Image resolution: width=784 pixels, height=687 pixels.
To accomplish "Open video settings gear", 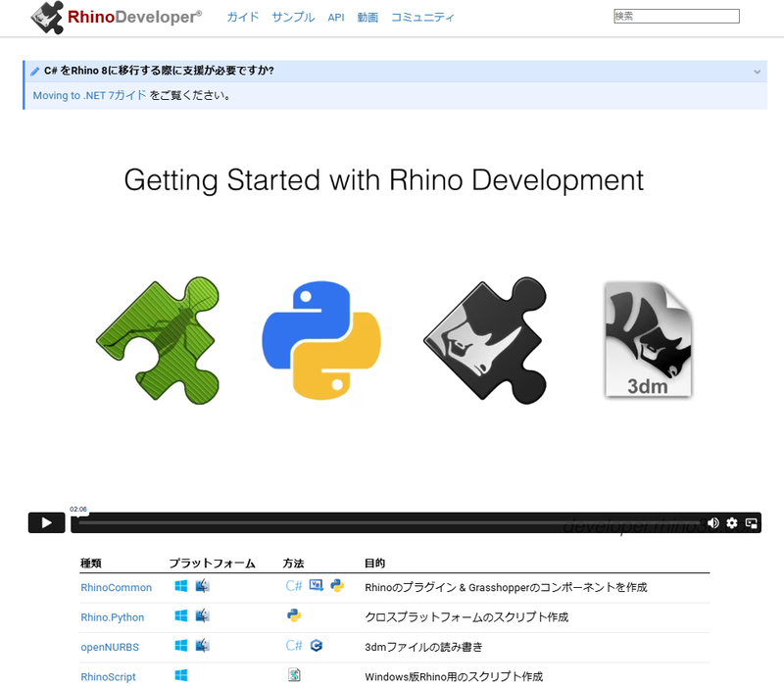I will pos(732,523).
